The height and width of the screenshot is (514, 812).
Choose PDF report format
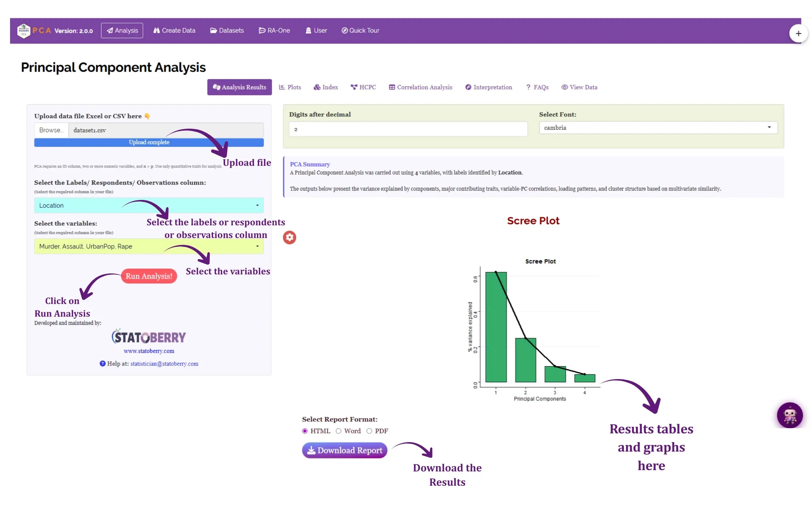[x=369, y=431]
